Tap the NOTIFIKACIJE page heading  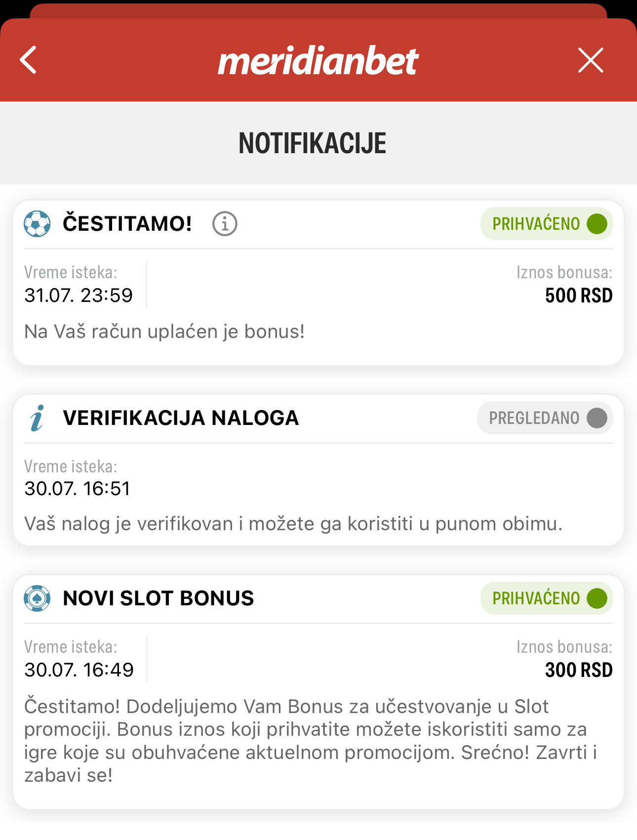click(313, 143)
